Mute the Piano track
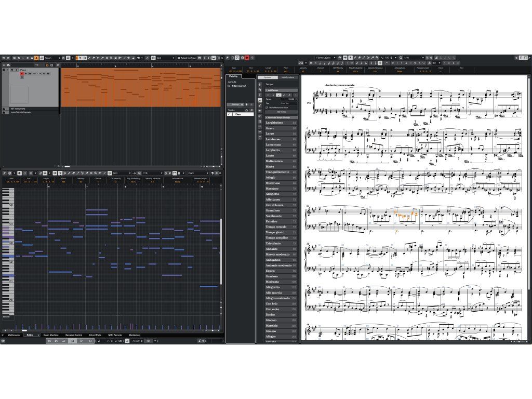The height and width of the screenshot is (399, 532). coord(12,70)
